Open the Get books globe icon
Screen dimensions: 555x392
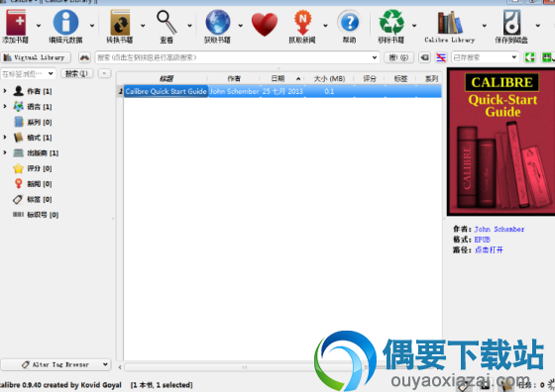point(218,22)
